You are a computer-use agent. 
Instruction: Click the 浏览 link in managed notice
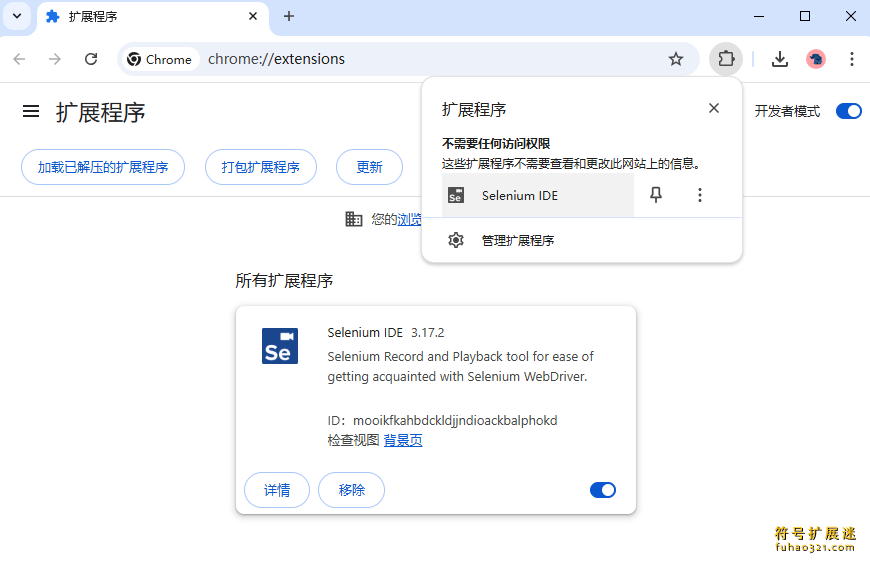[x=409, y=219]
